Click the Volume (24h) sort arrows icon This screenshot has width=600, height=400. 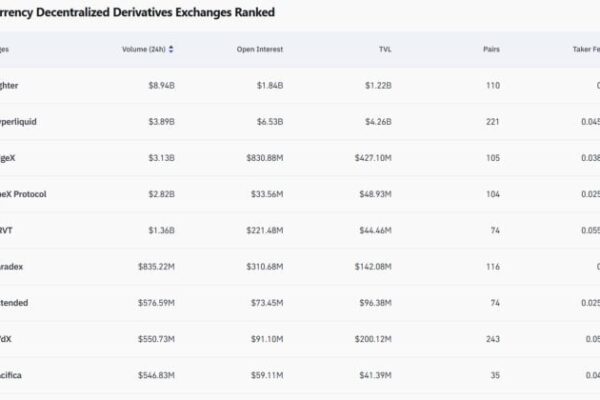(x=171, y=49)
